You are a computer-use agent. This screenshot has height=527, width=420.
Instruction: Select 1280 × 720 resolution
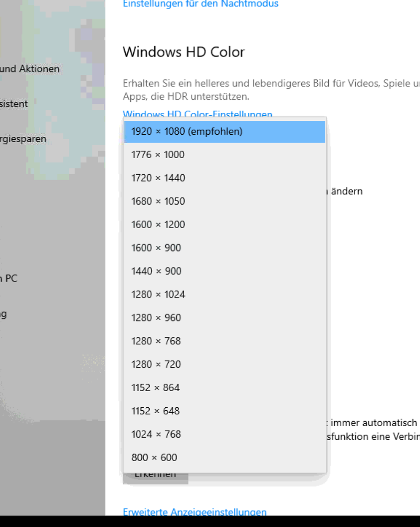224,364
